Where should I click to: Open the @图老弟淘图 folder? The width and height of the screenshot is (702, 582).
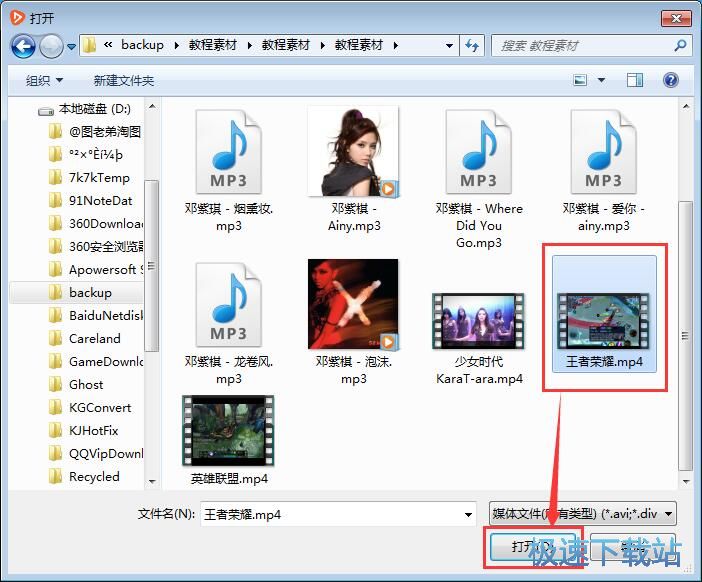pyautogui.click(x=96, y=132)
